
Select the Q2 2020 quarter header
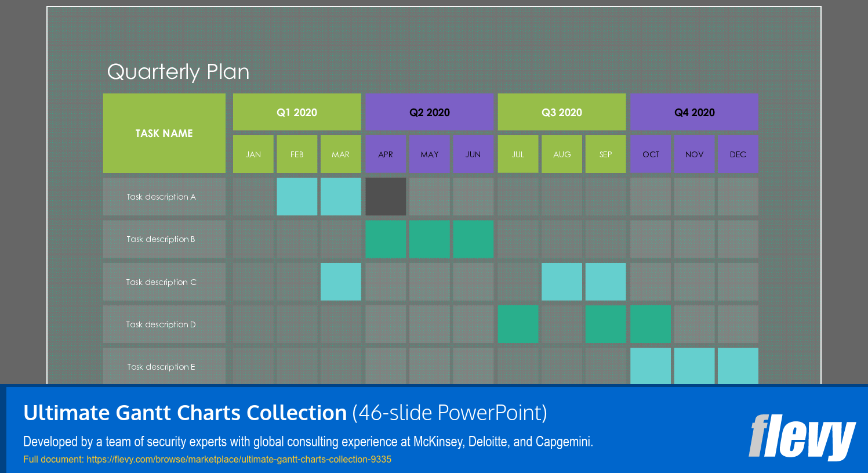point(430,112)
